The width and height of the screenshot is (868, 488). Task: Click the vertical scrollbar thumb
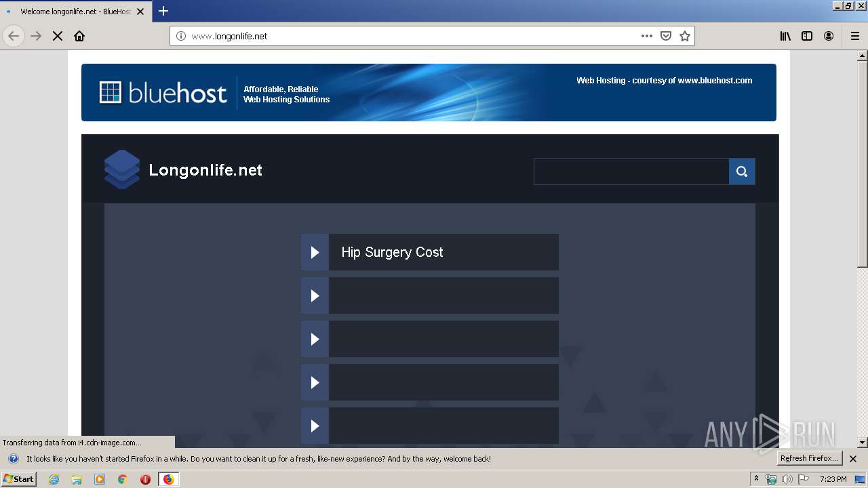point(862,165)
